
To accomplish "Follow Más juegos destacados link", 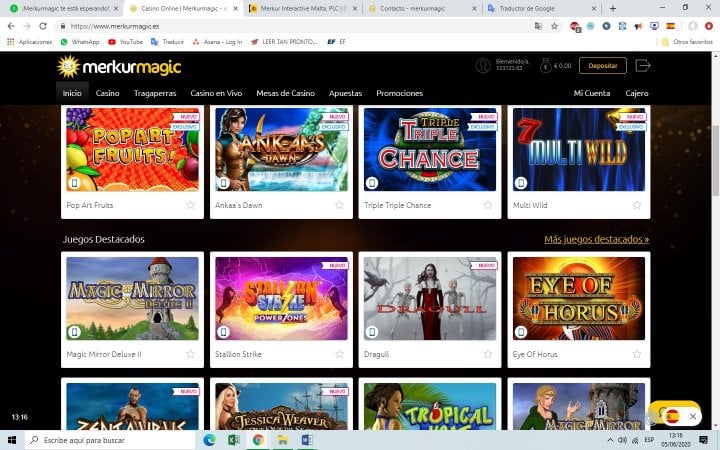I will coord(596,239).
